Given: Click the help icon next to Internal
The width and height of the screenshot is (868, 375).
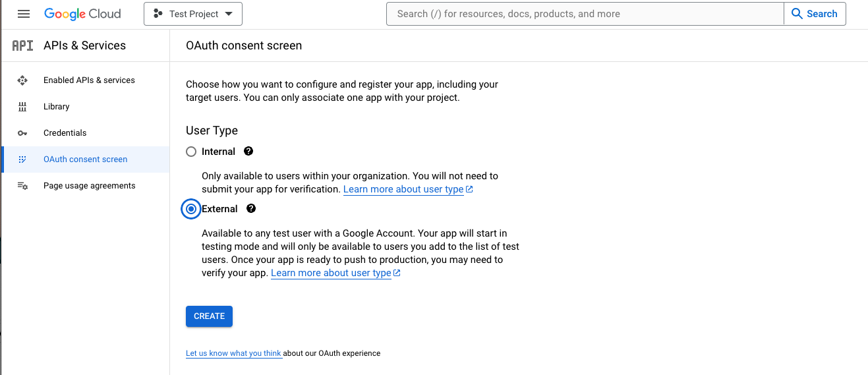Looking at the screenshot, I should (x=248, y=151).
